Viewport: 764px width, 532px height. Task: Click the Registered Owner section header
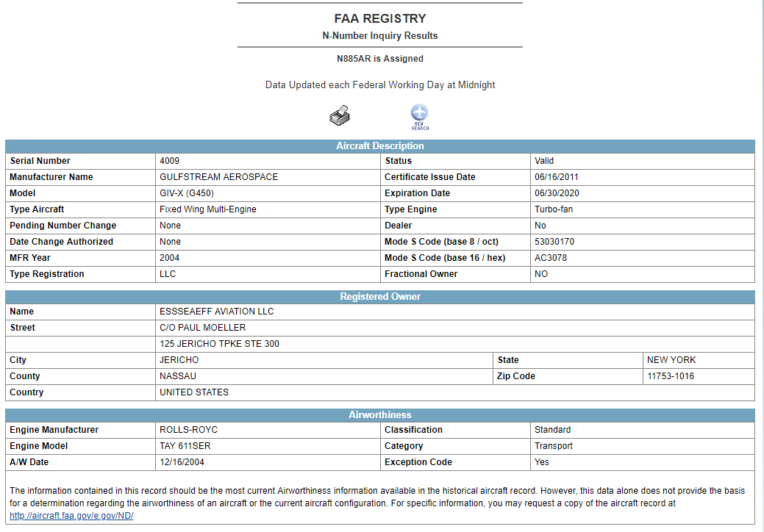pos(380,296)
